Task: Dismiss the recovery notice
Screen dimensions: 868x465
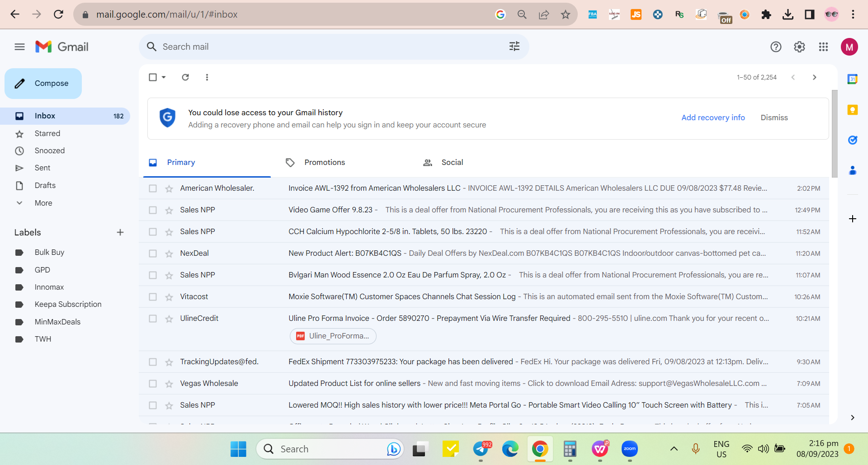Action: 774,117
